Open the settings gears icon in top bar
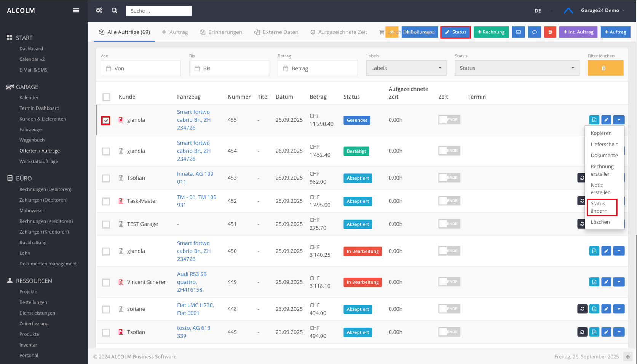 click(x=99, y=10)
